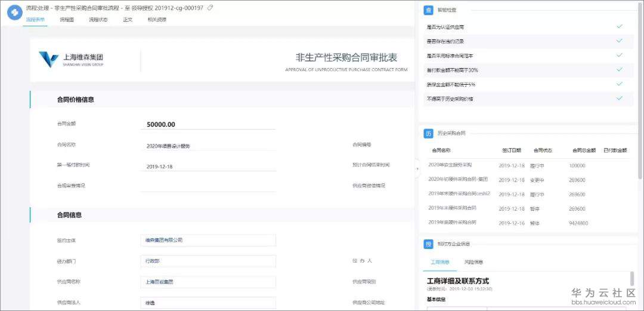Click the counterparty info inner scrollbar
Screen dimensions: 644x311
coord(632,279)
